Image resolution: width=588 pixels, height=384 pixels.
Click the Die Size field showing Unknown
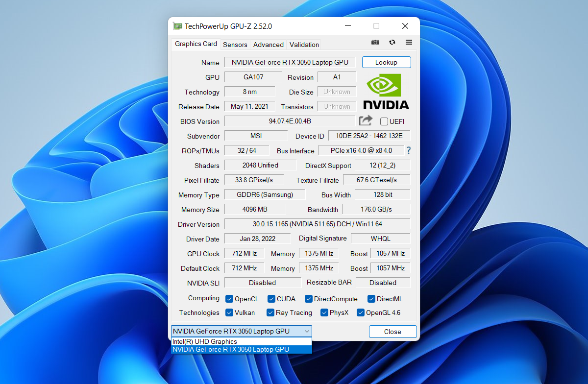coord(337,92)
